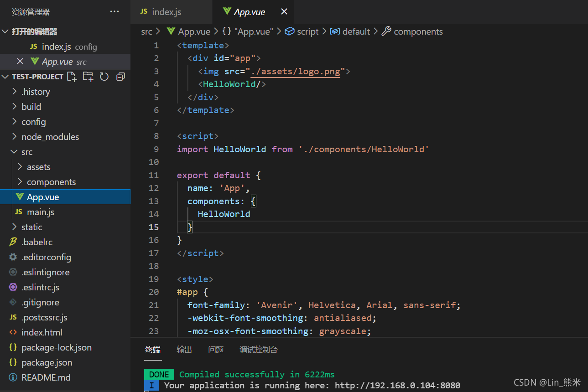
Task: Click the icon beside .eslintignore
Action: (x=13, y=272)
